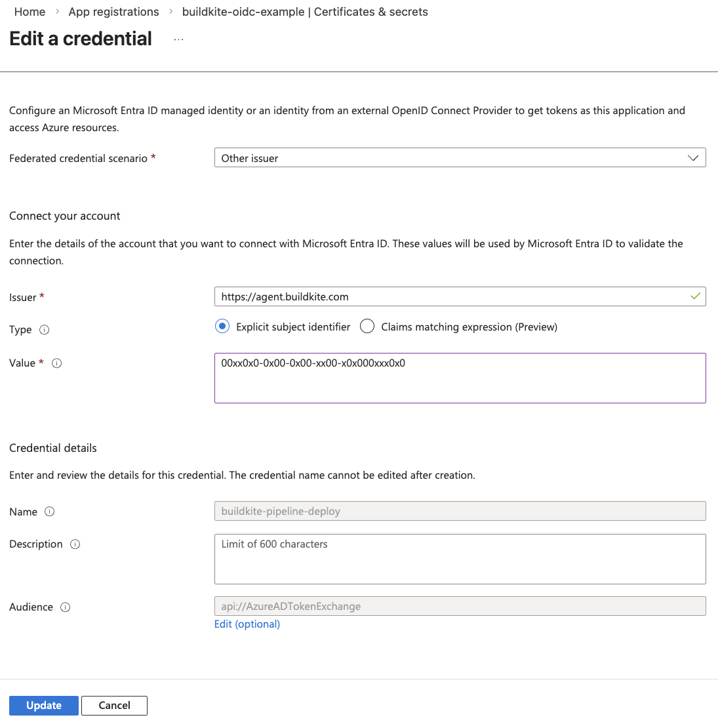Click the chevron on the scenario selector

pyautogui.click(x=693, y=157)
